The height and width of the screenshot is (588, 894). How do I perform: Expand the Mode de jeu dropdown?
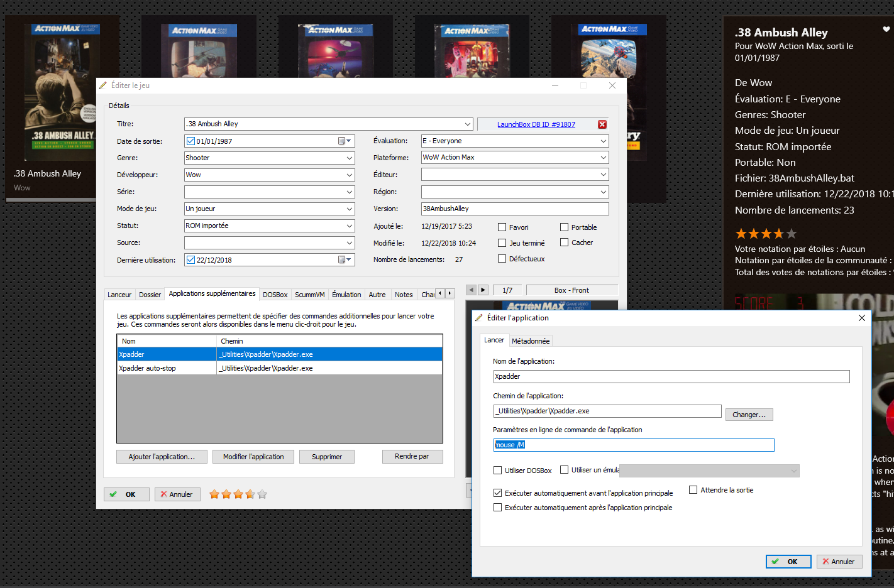(x=350, y=209)
